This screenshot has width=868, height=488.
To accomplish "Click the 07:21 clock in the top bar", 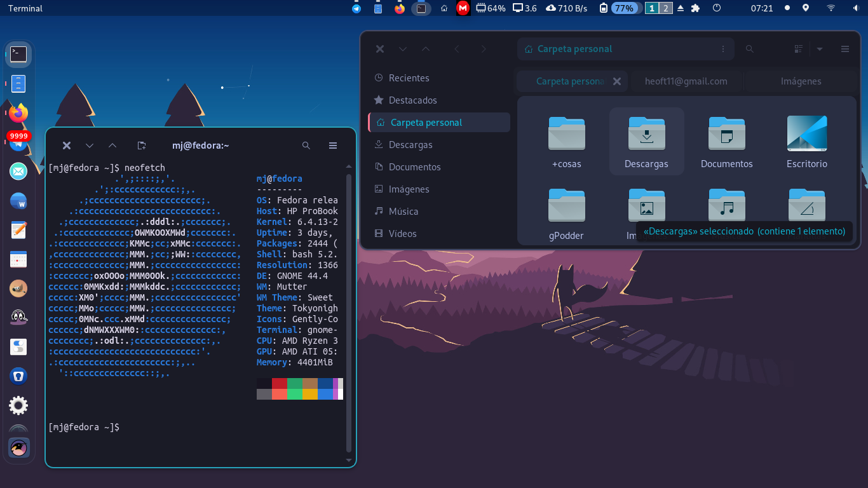I will coord(761,8).
